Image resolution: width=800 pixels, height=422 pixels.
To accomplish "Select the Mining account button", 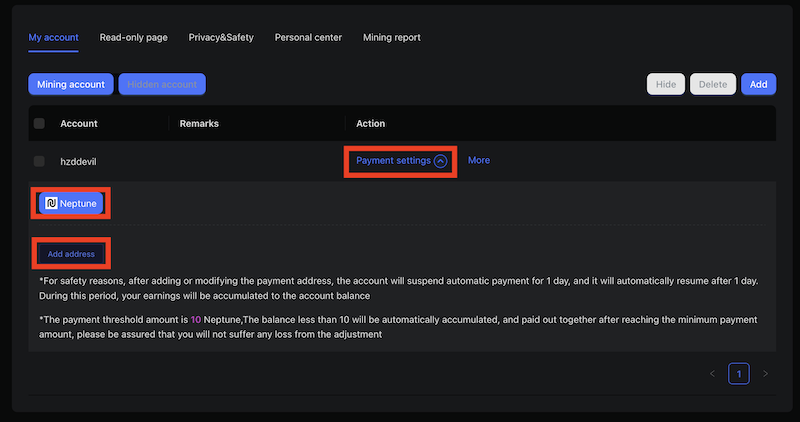I will click(71, 85).
